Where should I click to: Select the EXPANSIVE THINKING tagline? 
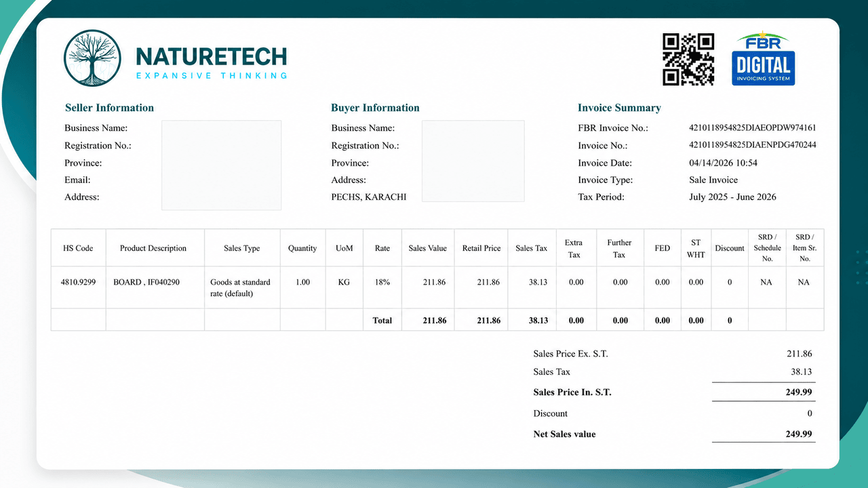[212, 76]
